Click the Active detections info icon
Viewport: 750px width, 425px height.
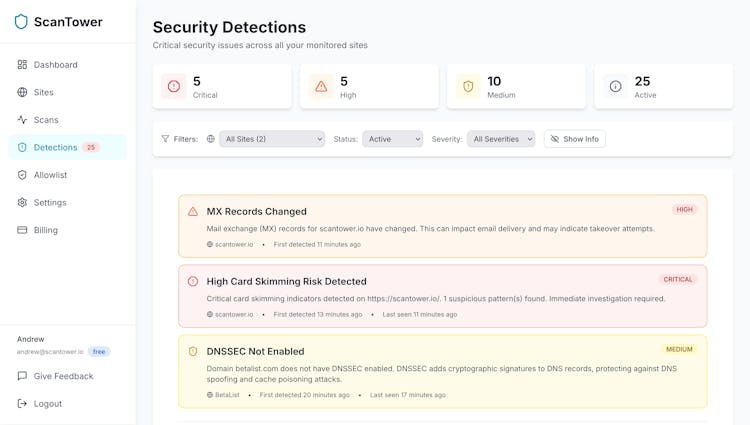point(615,87)
